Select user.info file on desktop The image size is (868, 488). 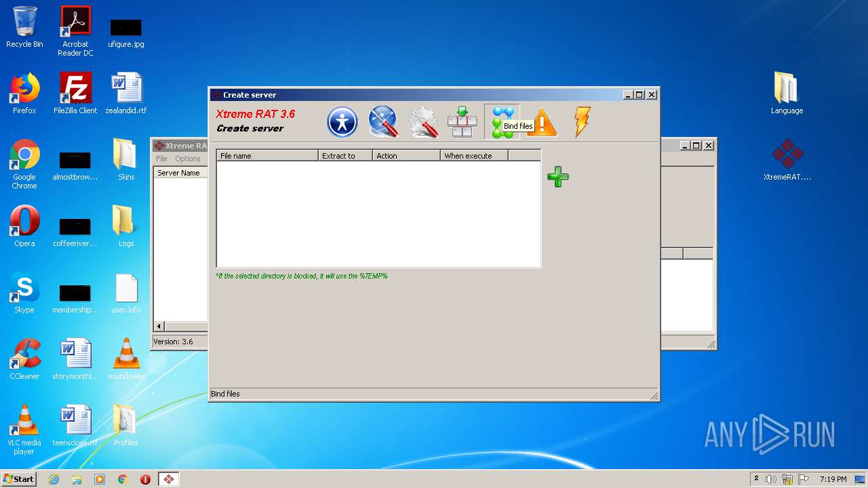[x=126, y=293]
